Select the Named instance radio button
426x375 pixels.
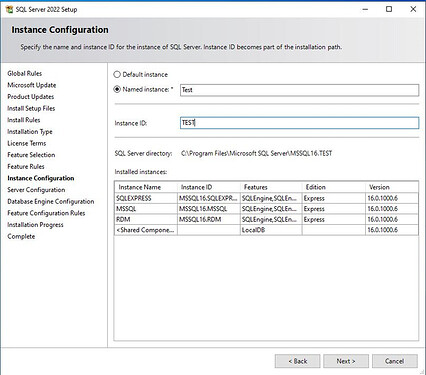pyautogui.click(x=117, y=89)
